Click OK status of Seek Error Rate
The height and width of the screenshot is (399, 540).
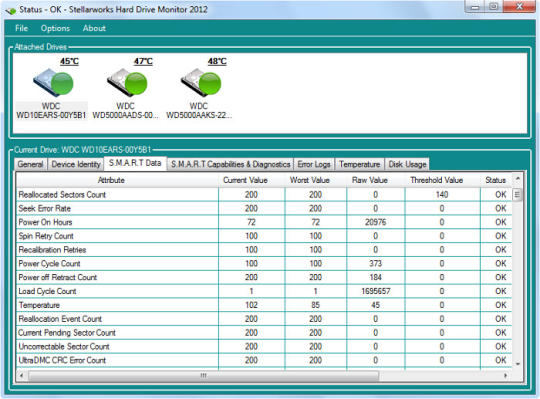(x=501, y=208)
